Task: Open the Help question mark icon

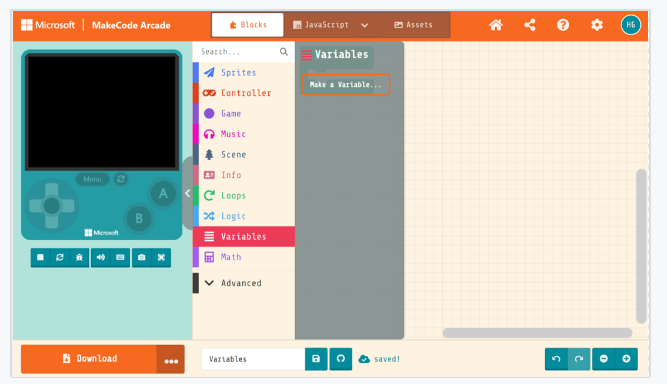Action: pyautogui.click(x=563, y=25)
